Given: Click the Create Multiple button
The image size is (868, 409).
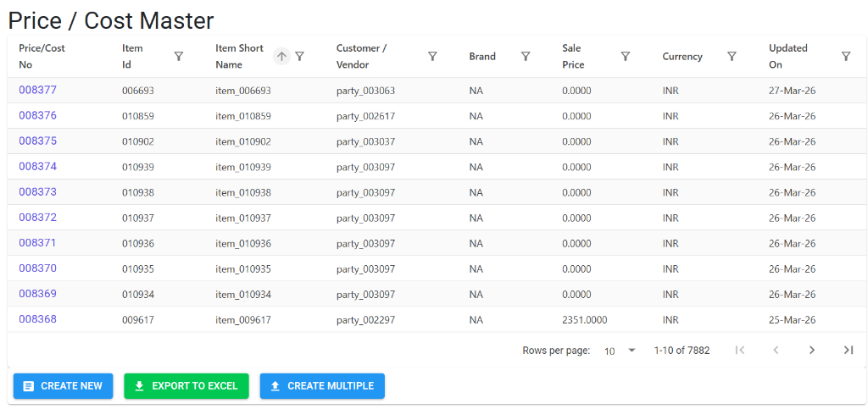Looking at the screenshot, I should (322, 386).
